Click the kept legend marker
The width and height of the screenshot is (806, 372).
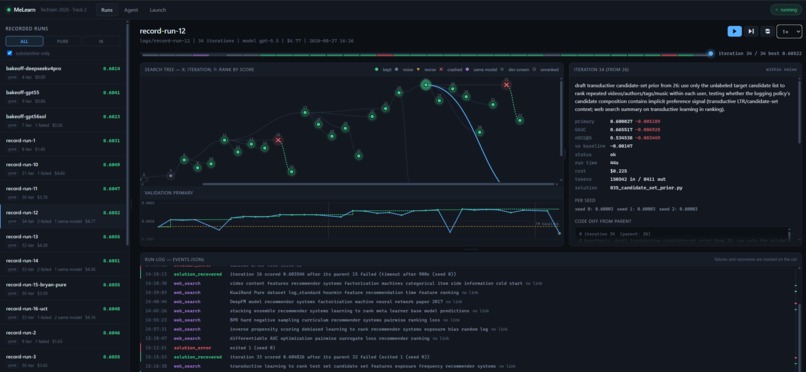tap(377, 69)
